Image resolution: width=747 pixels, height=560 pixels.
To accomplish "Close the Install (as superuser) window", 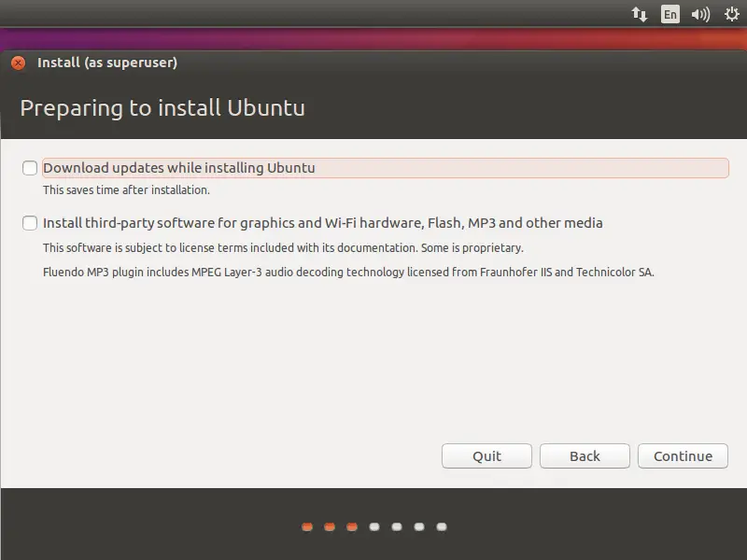I will [18, 63].
